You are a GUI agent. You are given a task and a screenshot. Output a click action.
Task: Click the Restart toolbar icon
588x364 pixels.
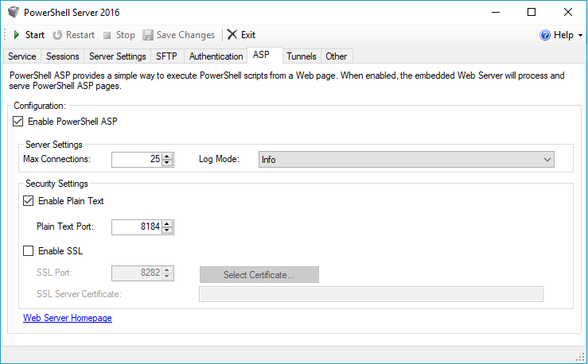click(x=57, y=35)
